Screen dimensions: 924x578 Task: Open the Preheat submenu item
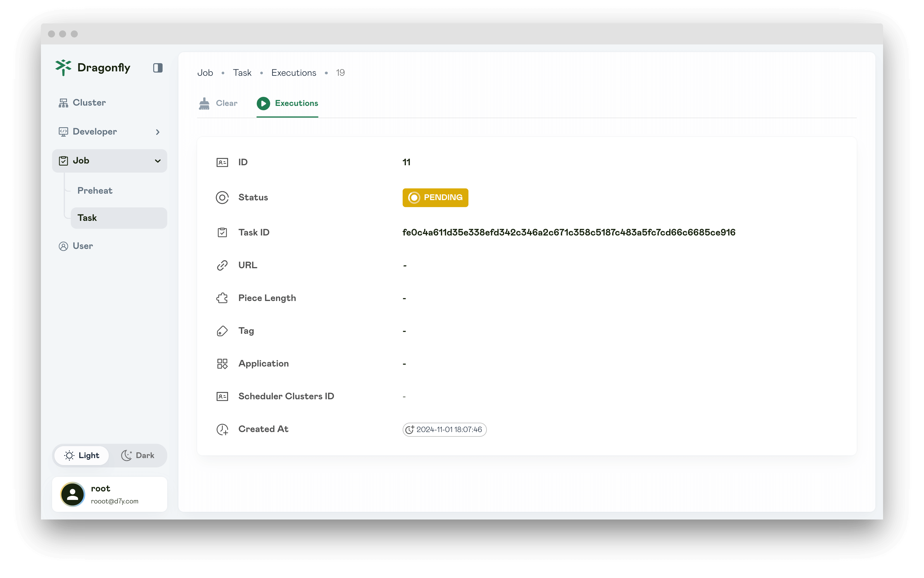click(118, 191)
